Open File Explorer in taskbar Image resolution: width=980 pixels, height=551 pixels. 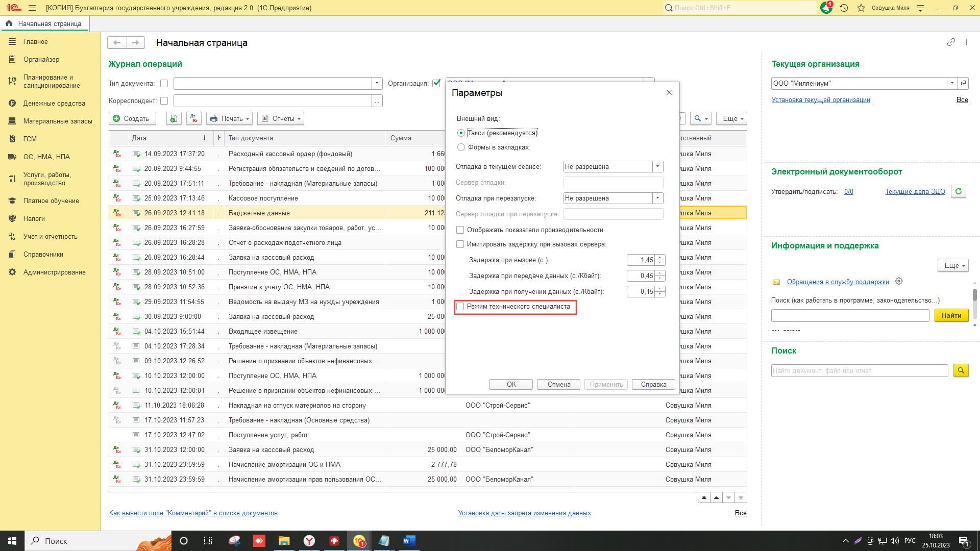coord(284,541)
